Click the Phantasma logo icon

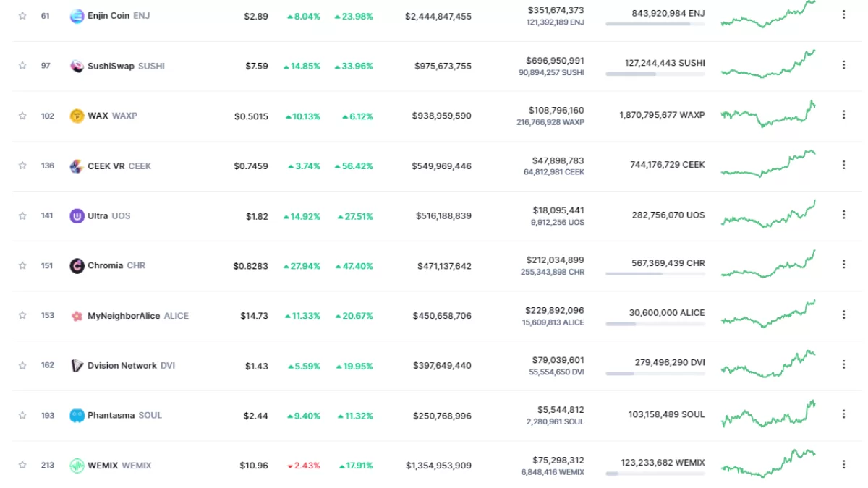[77, 416]
